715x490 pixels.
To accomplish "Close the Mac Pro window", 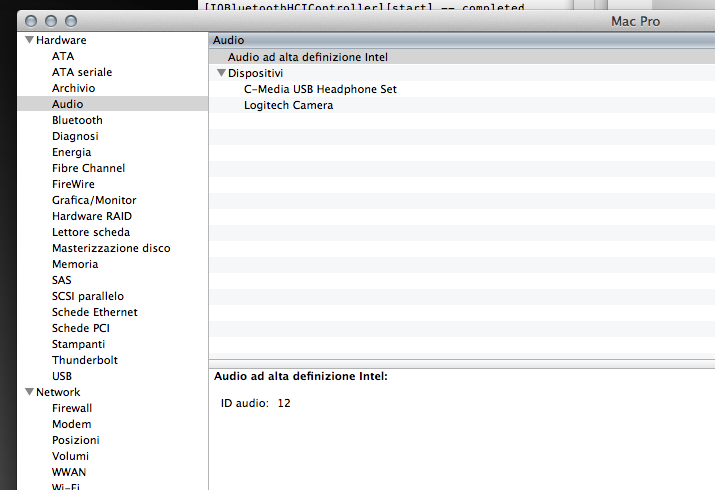I will click(31, 21).
